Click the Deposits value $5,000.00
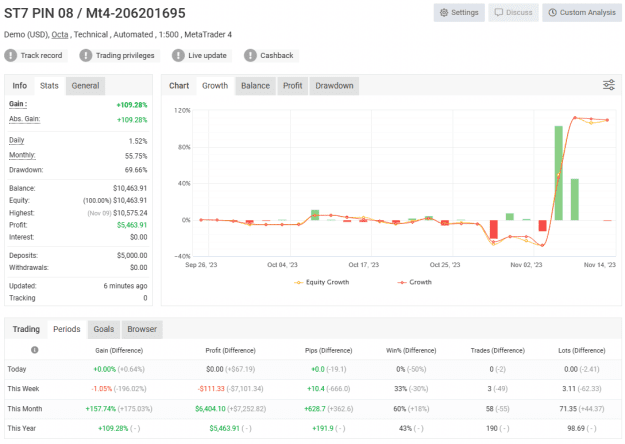 pos(132,255)
